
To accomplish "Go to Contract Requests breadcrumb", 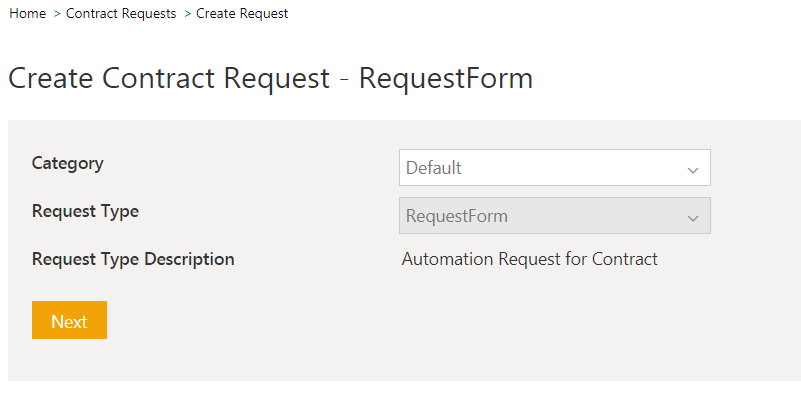I will pyautogui.click(x=121, y=14).
